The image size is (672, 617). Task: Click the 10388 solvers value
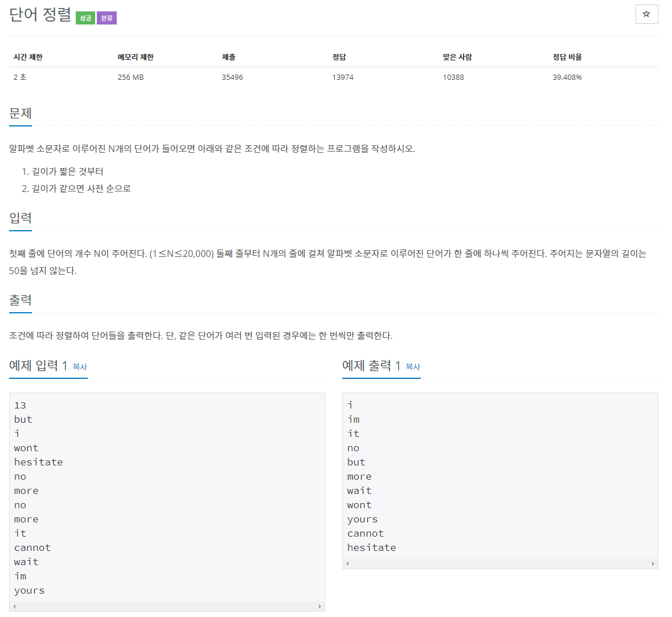point(453,77)
